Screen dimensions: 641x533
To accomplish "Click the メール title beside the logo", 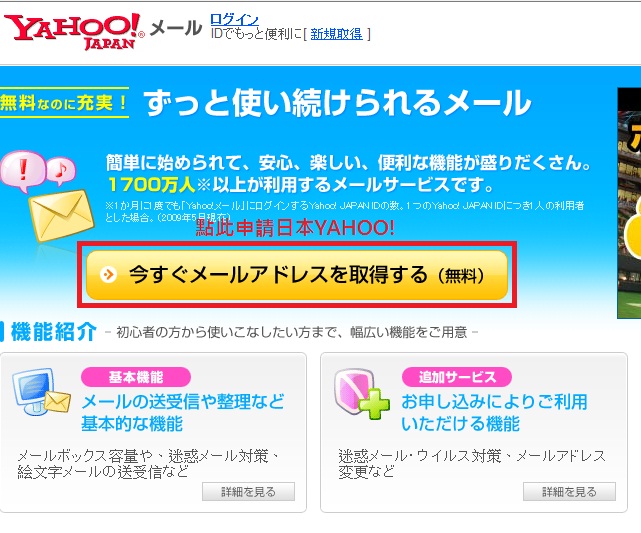I will tap(176, 29).
